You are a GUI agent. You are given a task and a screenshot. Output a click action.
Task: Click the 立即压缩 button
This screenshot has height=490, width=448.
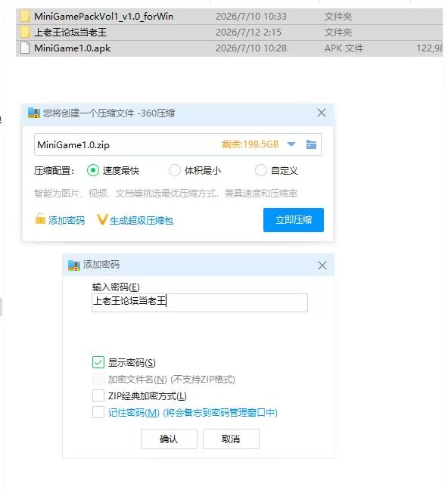(294, 220)
